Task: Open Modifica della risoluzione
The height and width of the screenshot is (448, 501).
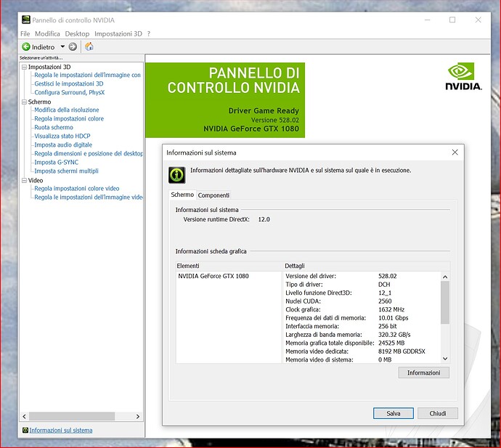Action: [x=67, y=110]
